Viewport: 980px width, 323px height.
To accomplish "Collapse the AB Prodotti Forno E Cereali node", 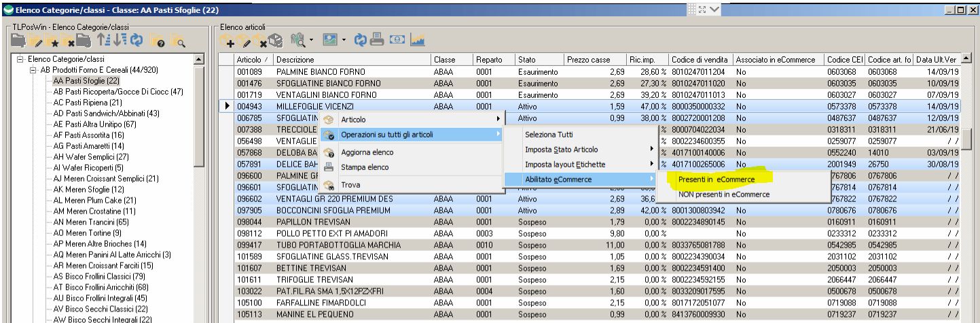I will click(34, 70).
